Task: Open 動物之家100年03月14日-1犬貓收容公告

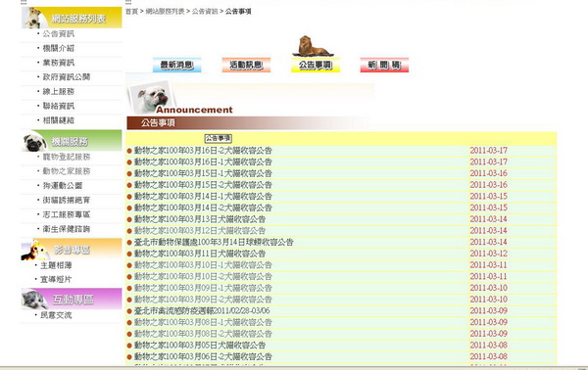Action: click(x=203, y=197)
